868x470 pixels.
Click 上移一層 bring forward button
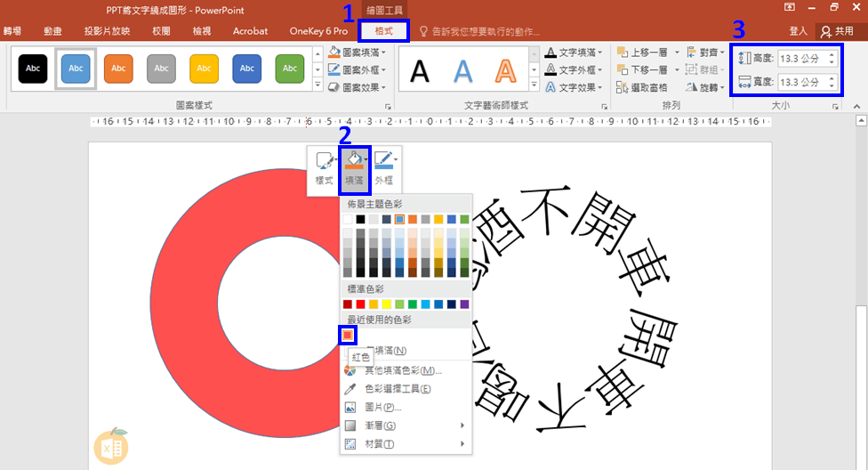point(646,53)
